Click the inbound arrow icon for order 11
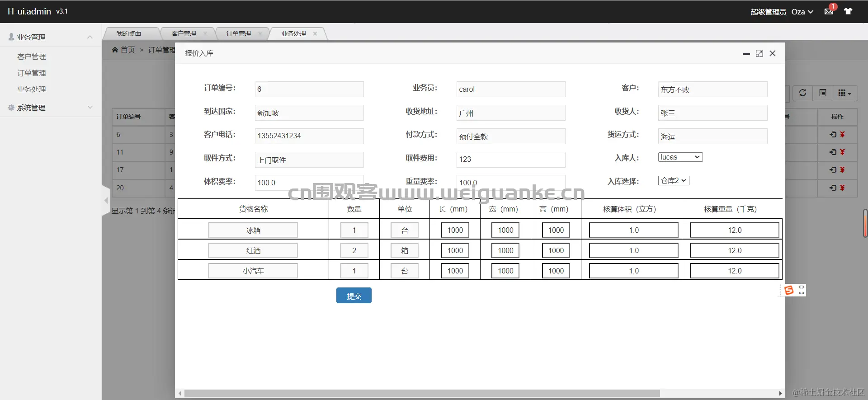The width and height of the screenshot is (868, 400). [833, 152]
